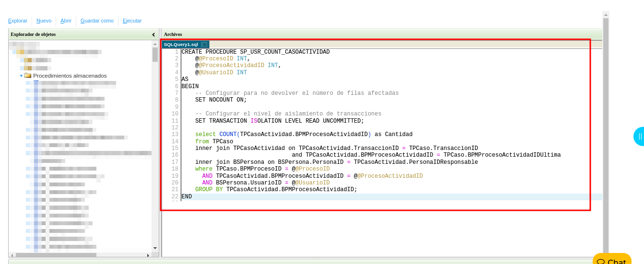Click the comment about número de filas afectadas
Viewport: 644px width, 264px height.
[297, 93]
